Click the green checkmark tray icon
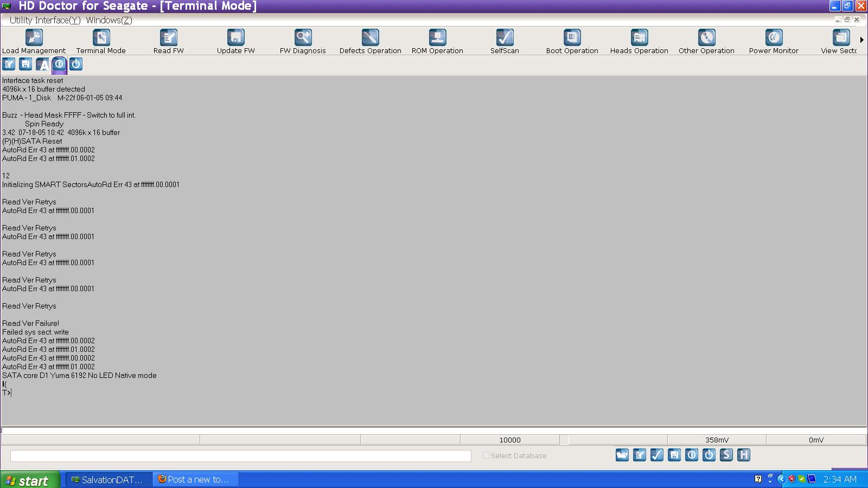This screenshot has width=868, height=488. [x=802, y=479]
